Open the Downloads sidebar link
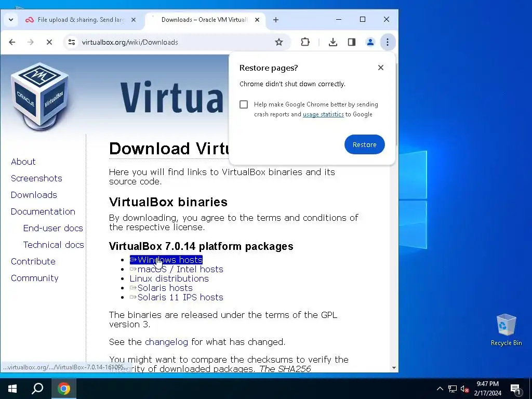Viewport: 532px width, 399px height. [34, 195]
